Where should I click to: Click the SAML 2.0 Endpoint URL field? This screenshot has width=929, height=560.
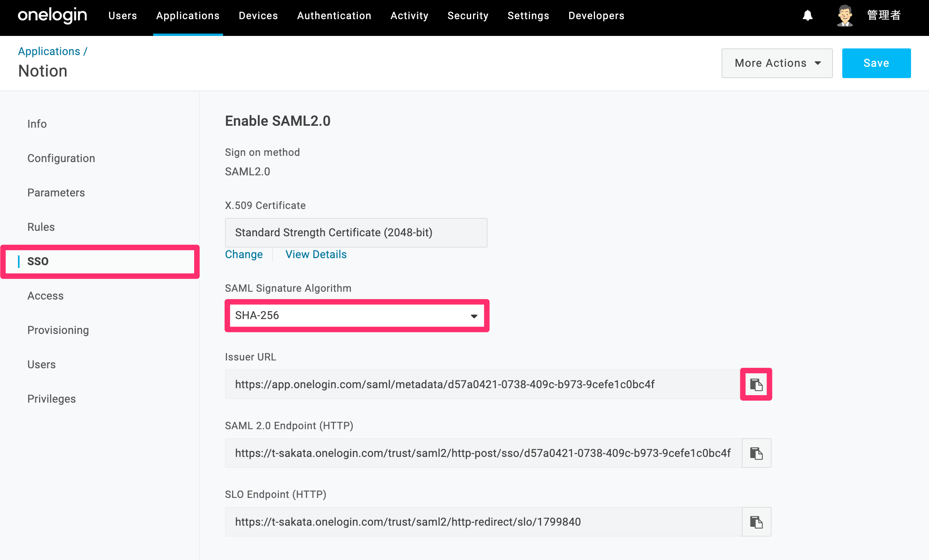click(483, 453)
